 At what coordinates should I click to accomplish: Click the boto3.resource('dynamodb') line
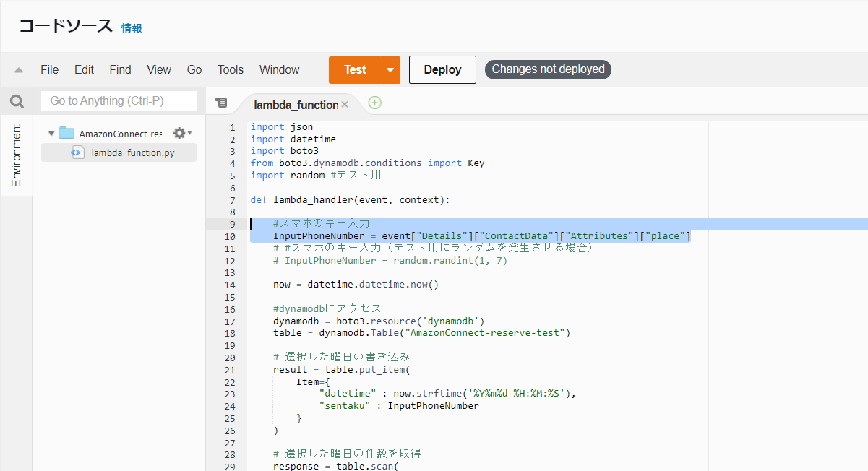tap(379, 321)
